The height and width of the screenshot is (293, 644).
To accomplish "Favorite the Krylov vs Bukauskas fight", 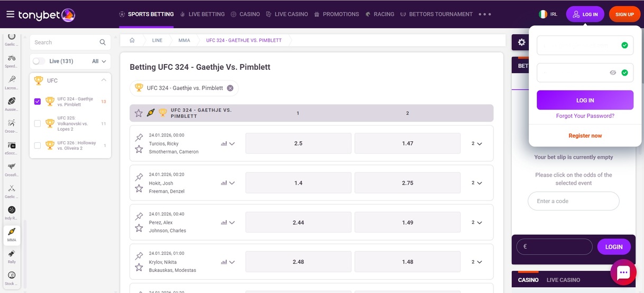I will pyautogui.click(x=139, y=268).
